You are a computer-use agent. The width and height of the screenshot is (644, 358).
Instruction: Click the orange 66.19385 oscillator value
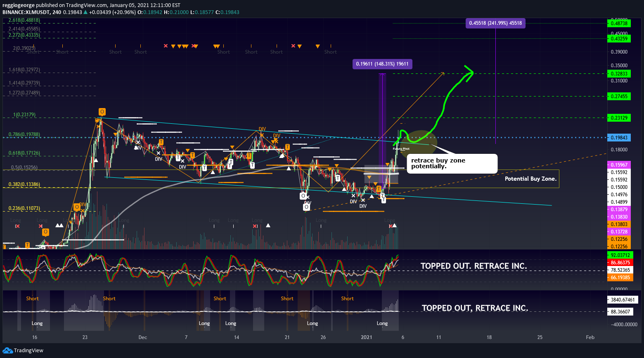[x=620, y=278]
